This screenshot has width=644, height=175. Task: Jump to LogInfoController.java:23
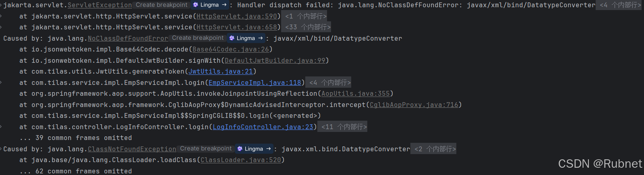coord(263,127)
